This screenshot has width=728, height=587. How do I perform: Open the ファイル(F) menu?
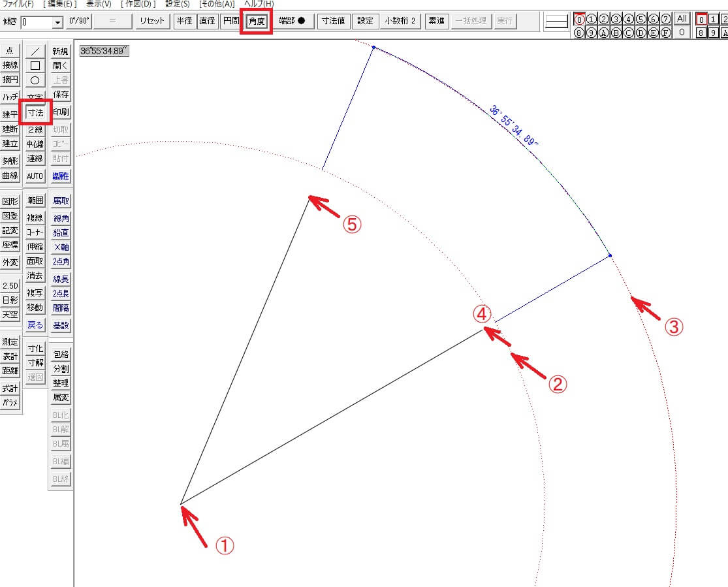point(18,4)
